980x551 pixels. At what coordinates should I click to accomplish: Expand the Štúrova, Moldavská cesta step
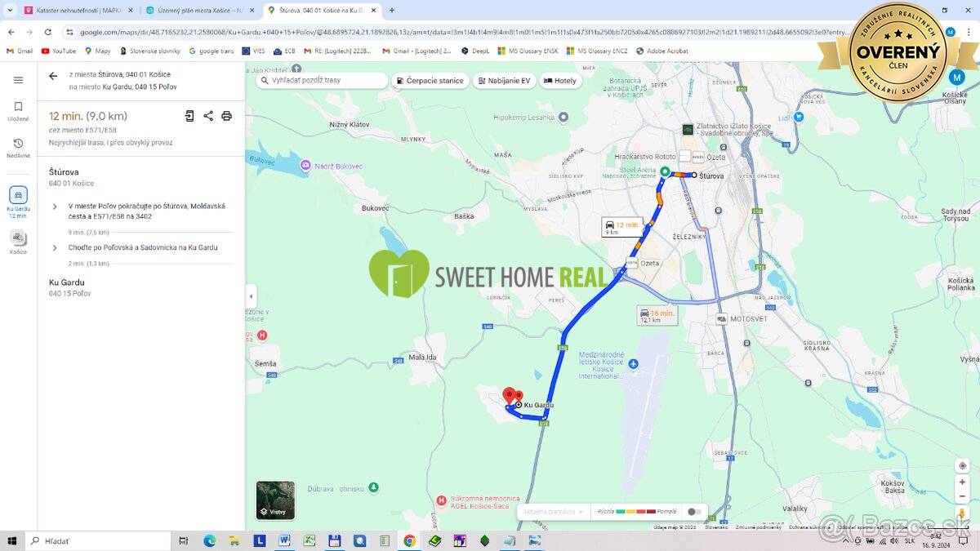pyautogui.click(x=55, y=207)
